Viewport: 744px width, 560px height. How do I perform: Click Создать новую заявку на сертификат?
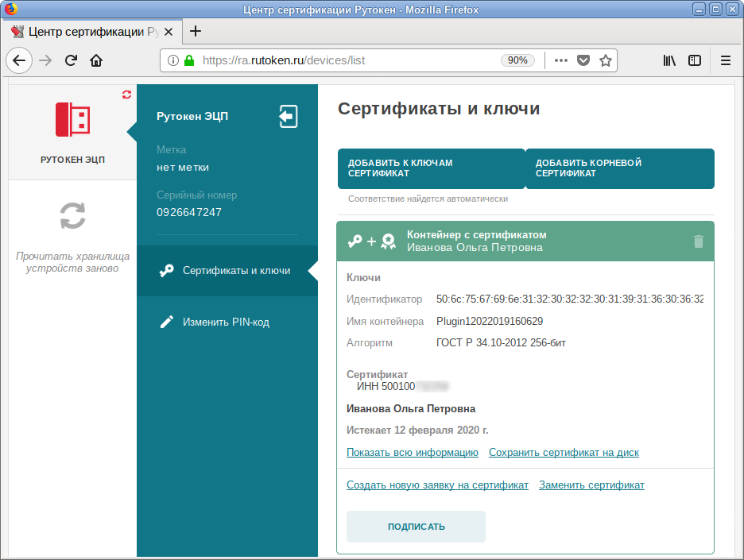click(437, 485)
